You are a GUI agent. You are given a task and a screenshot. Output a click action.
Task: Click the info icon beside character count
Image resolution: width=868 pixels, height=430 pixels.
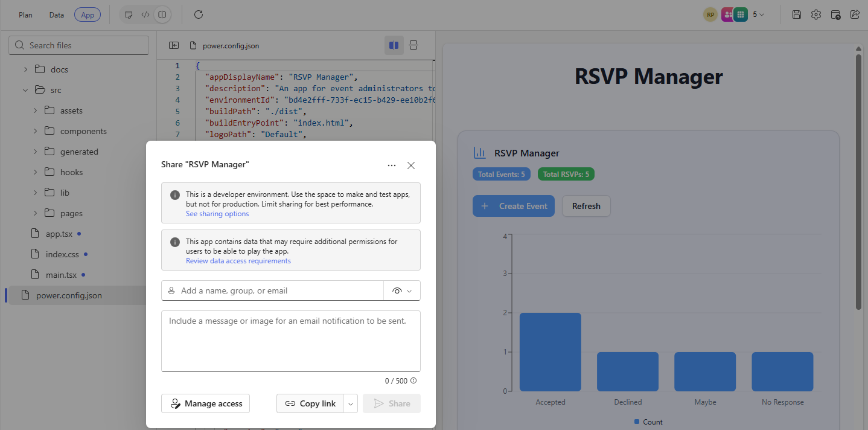coord(413,381)
